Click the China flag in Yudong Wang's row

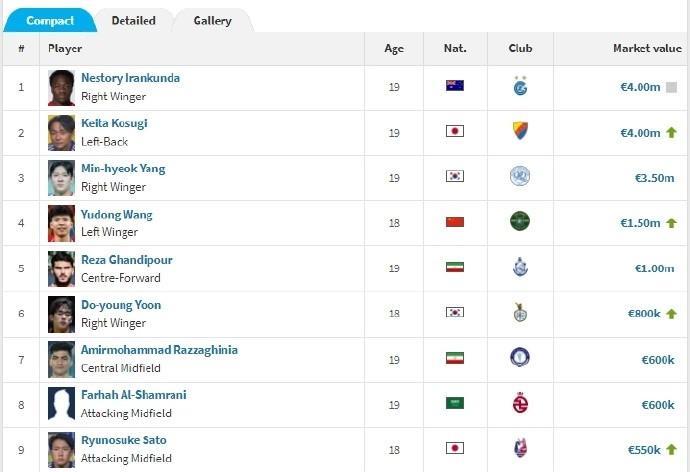[x=455, y=222]
